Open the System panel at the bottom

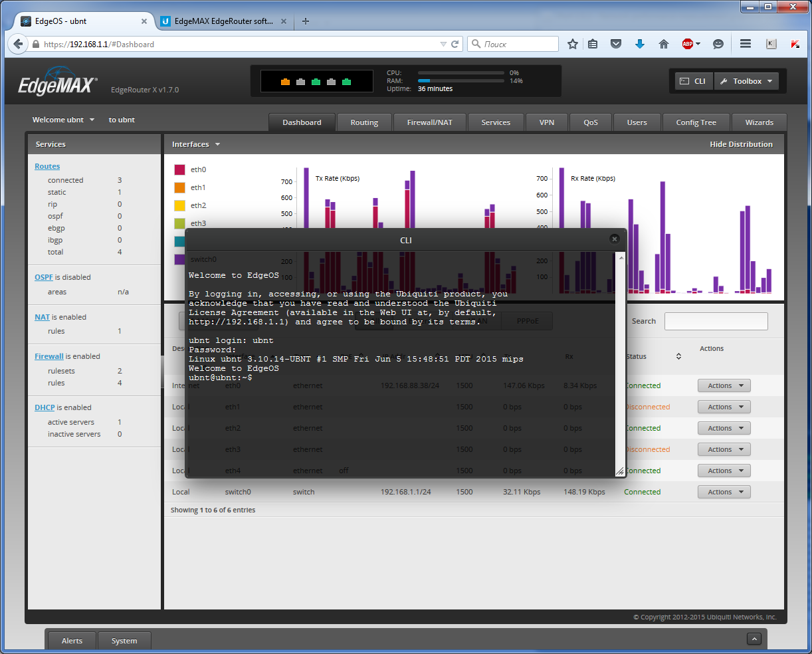[x=124, y=641]
